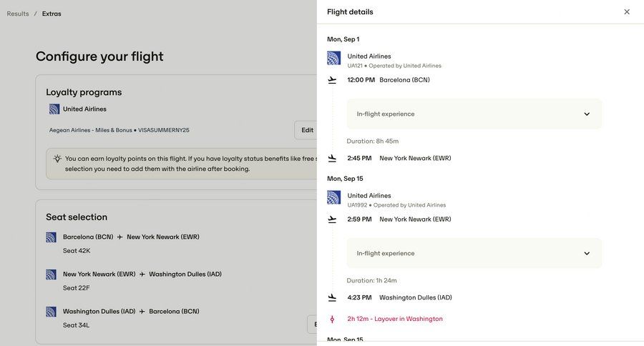Click departure plane icon at 2:59 PM
This screenshot has height=346, width=644.
tap(332, 219)
